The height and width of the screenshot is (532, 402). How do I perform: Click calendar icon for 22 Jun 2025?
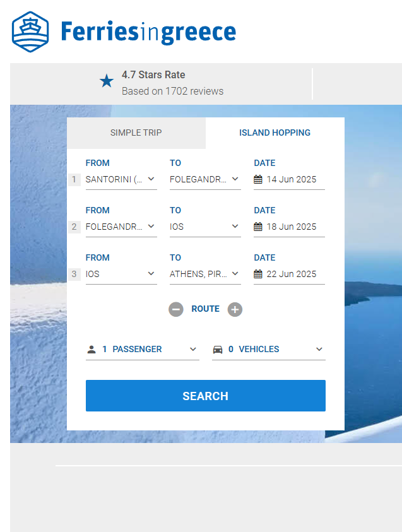pos(258,274)
